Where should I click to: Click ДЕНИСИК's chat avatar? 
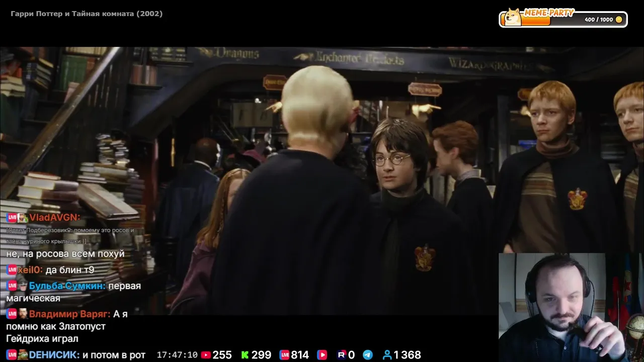coord(23,355)
